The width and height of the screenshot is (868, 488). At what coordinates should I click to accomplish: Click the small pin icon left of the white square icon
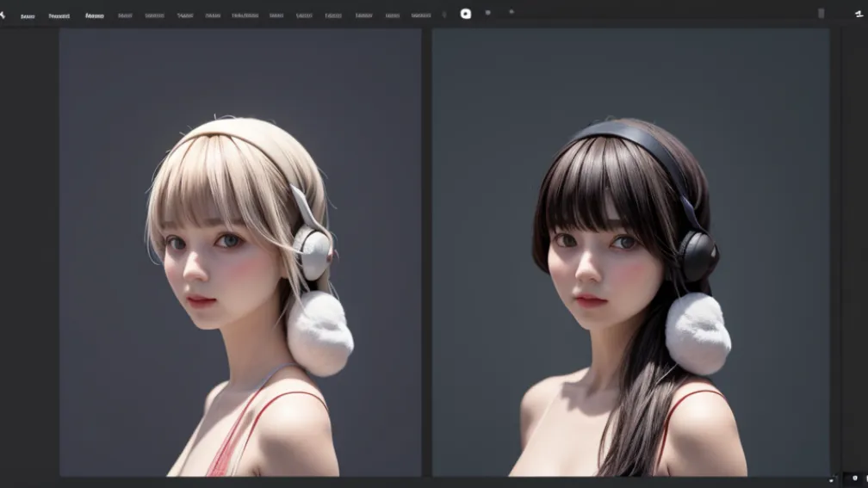click(444, 15)
